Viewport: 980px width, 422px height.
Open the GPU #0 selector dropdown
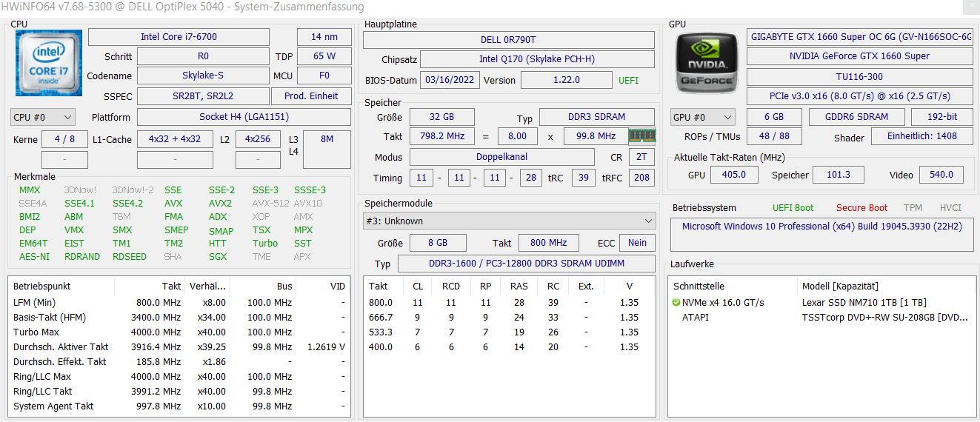pos(702,117)
